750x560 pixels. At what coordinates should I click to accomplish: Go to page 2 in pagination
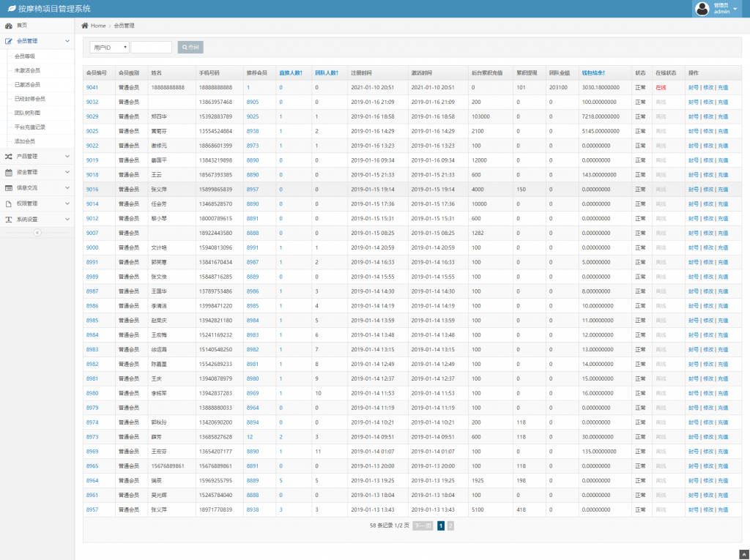[450, 526]
